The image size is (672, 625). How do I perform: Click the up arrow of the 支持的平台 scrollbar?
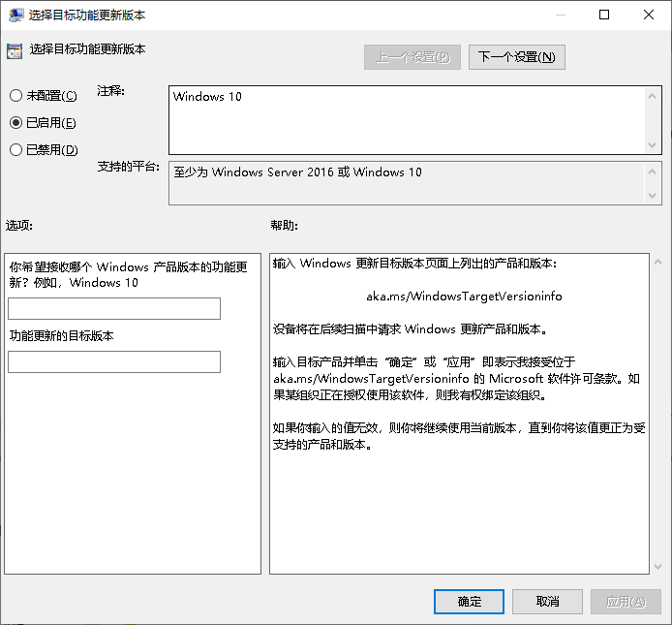[x=652, y=172]
